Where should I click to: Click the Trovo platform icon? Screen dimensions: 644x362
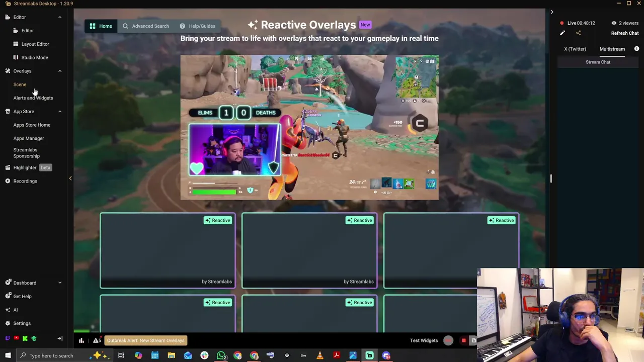(34, 338)
